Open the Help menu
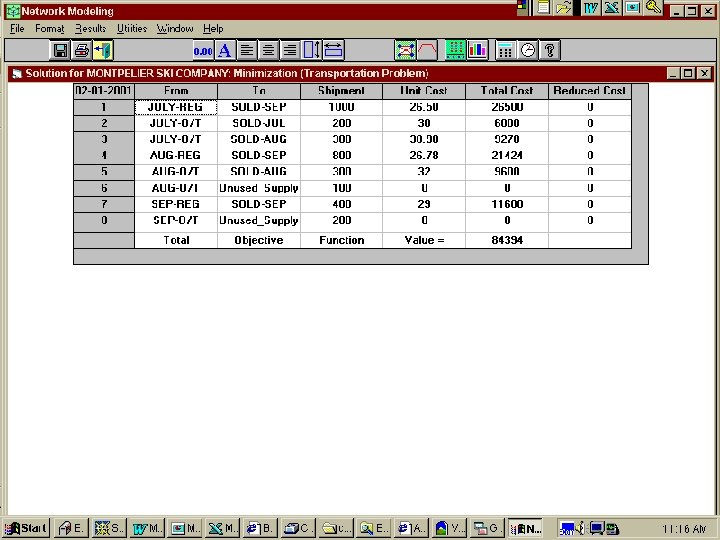720x540 pixels. tap(213, 28)
